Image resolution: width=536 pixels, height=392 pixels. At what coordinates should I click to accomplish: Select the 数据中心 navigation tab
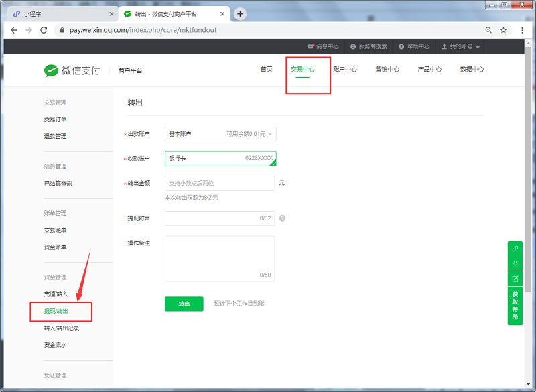click(x=472, y=70)
